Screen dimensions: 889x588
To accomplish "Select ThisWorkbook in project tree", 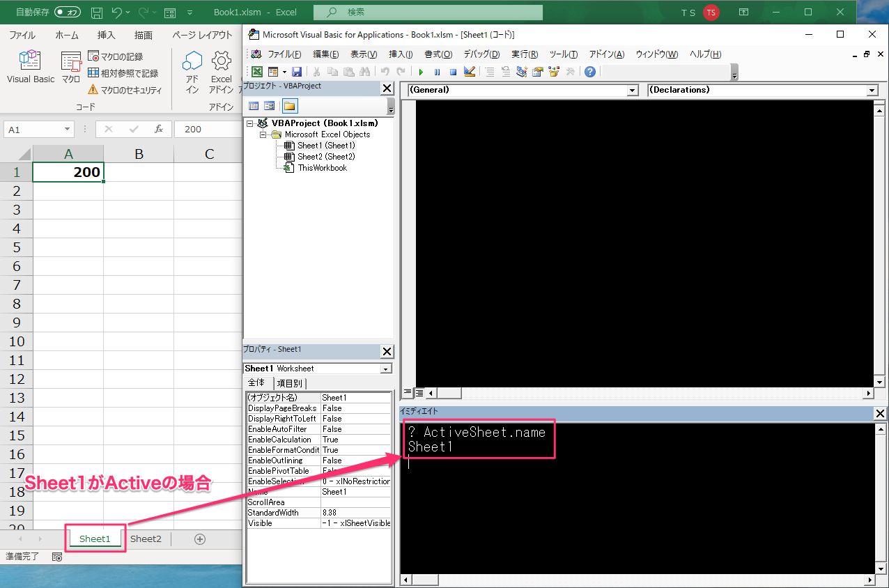I will tap(322, 168).
